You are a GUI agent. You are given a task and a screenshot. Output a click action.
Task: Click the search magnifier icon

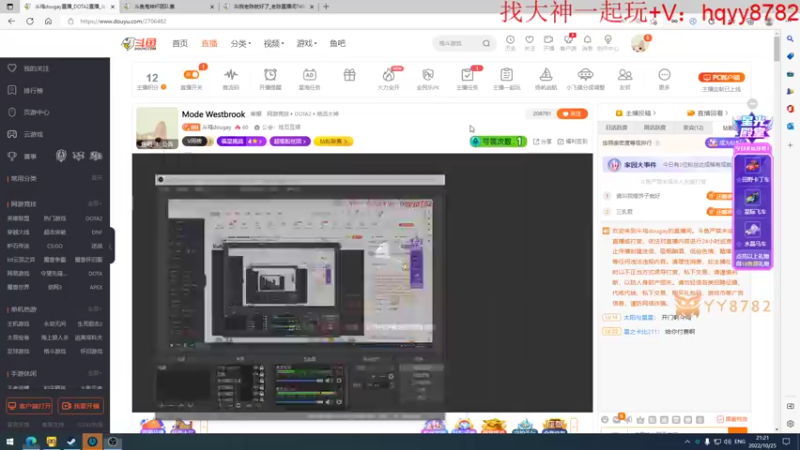(486, 43)
